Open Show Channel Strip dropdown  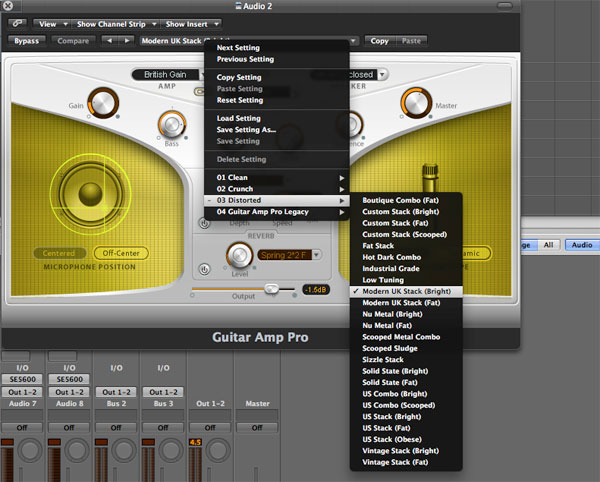pos(115,24)
